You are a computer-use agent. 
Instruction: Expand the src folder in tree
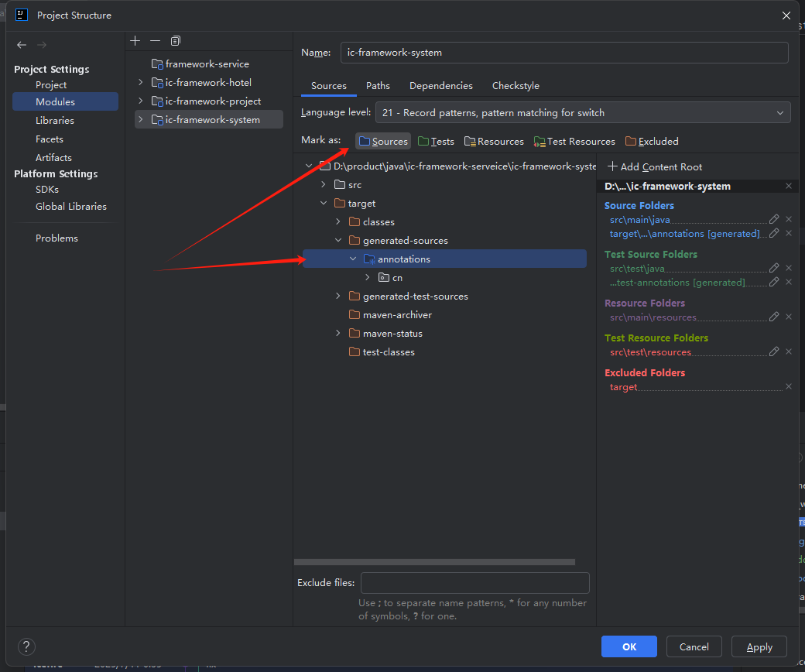click(324, 185)
